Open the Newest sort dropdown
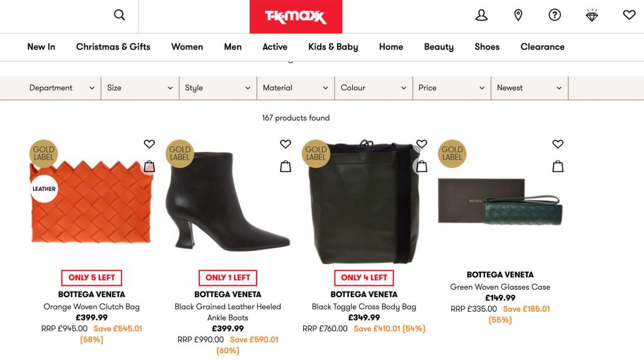This screenshot has width=644, height=362. pos(529,88)
